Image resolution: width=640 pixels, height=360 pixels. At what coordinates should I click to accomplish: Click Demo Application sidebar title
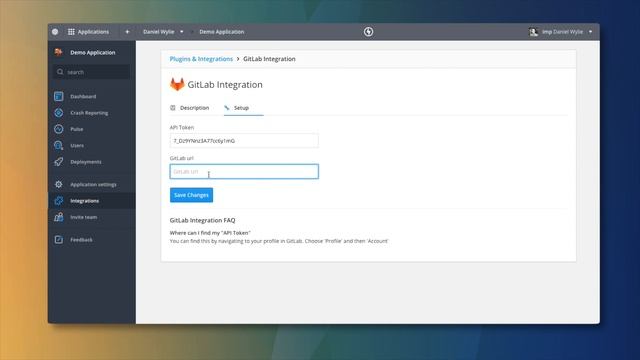pos(93,52)
